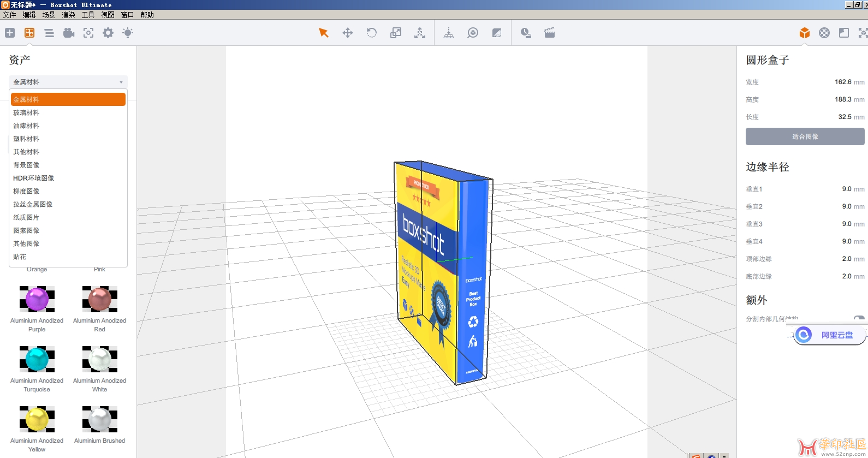This screenshot has width=868, height=458.
Task: Click the fit cube expand arrows icon
Action: 863,33
